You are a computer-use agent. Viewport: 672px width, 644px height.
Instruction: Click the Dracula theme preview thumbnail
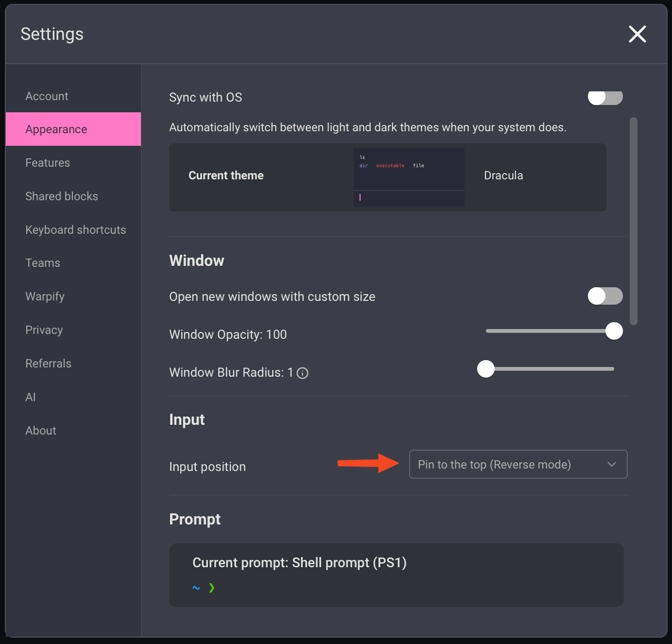pos(409,177)
